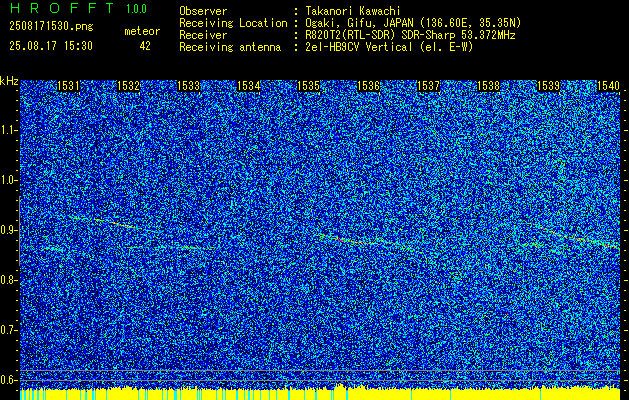The image size is (629, 400).
Task: Select the file name 2508171530.png
Action: click(51, 27)
